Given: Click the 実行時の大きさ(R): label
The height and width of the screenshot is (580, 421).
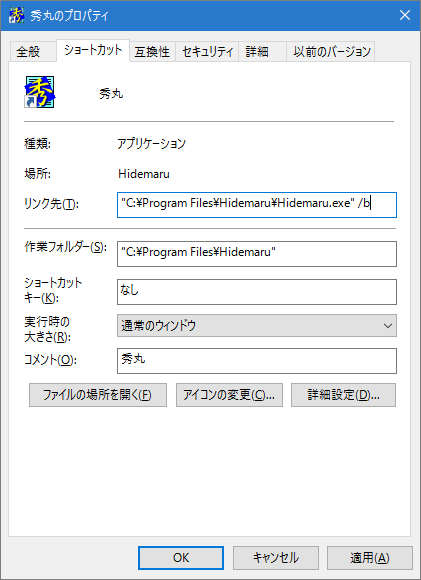Looking at the screenshot, I should pos(47,329).
